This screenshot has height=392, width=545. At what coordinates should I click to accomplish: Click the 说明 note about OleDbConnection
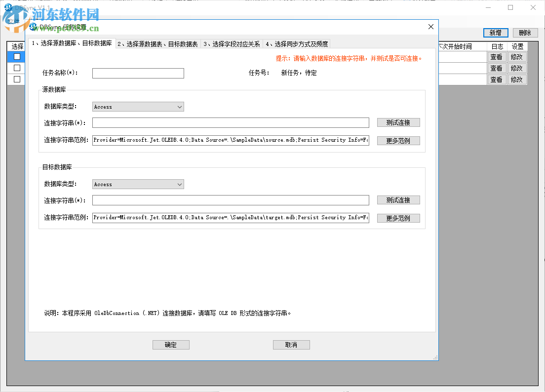[167, 314]
